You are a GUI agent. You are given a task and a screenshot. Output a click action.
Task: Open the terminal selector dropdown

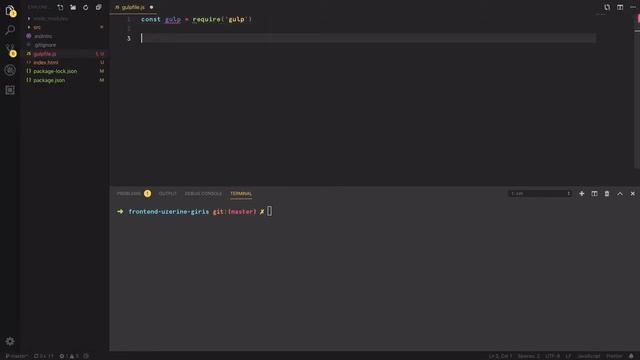tap(540, 193)
